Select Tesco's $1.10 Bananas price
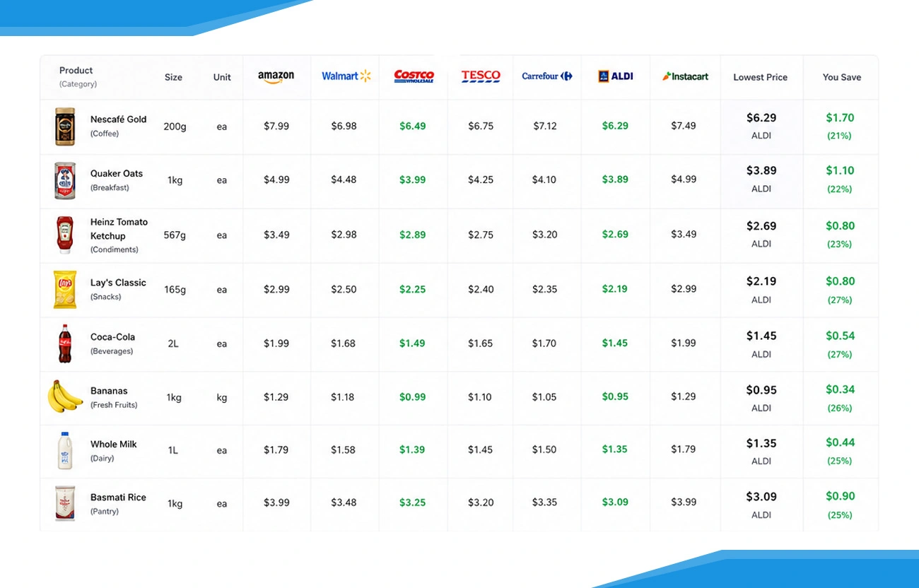 [x=480, y=397]
